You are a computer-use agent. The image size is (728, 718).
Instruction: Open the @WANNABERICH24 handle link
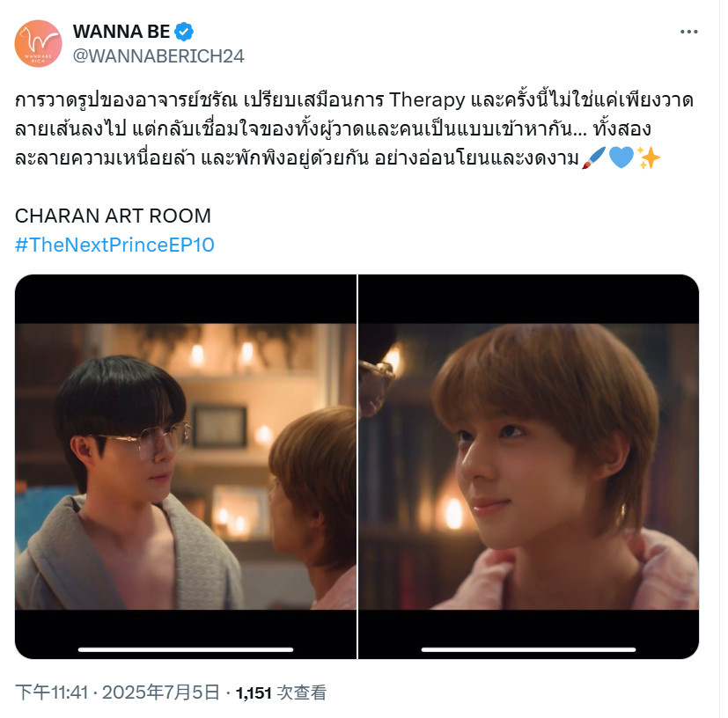coord(158,56)
